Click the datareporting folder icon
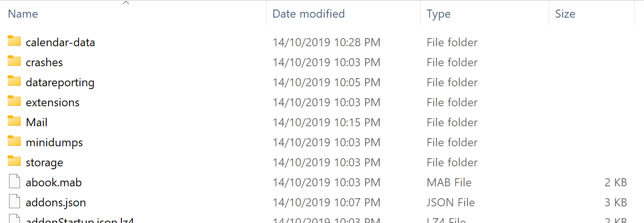Image resolution: width=644 pixels, height=223 pixels. point(14,81)
